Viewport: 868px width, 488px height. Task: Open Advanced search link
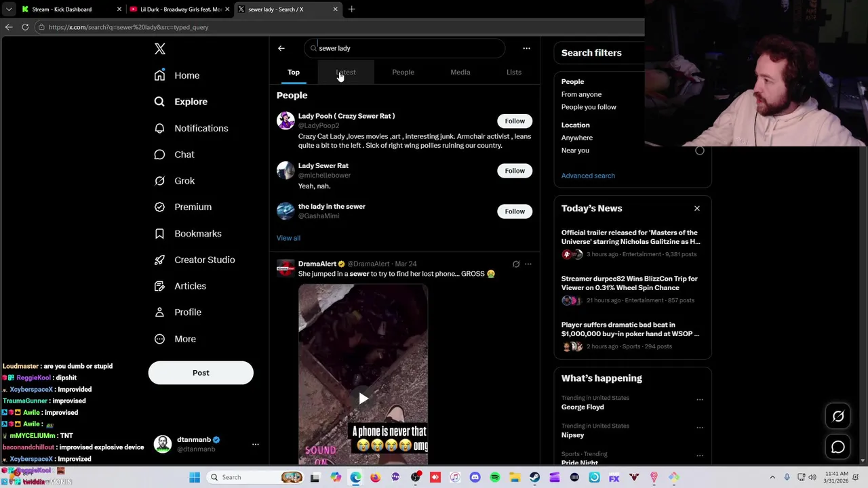[x=588, y=176]
